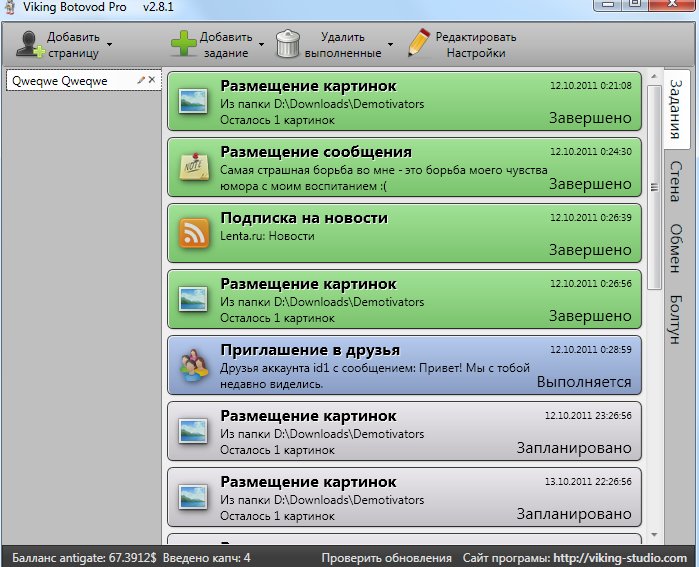The image size is (699, 567).
Task: Click the timestamp 12.10.2011 0:24:30
Action: 591,152
